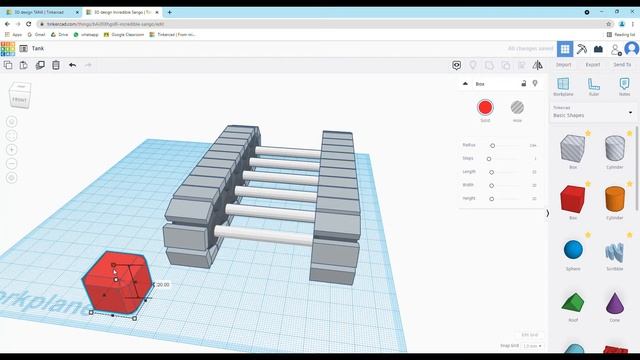
Task: Open the Google Classroom bookmark
Action: 124,35
